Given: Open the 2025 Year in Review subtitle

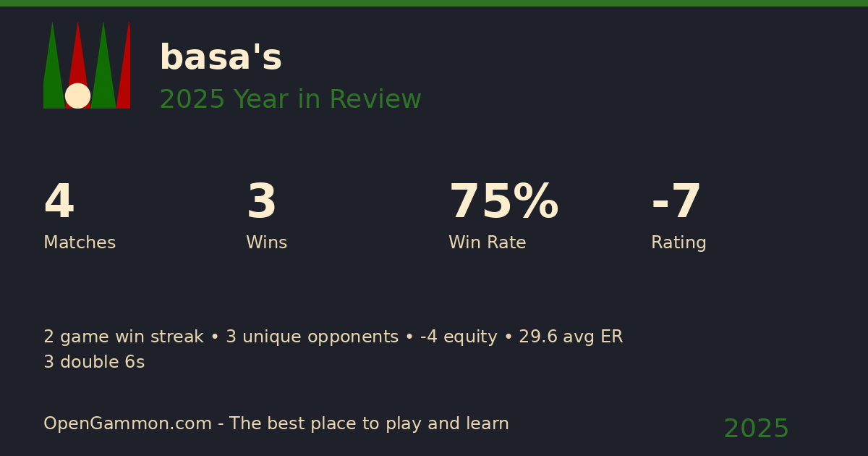Looking at the screenshot, I should pos(290,100).
